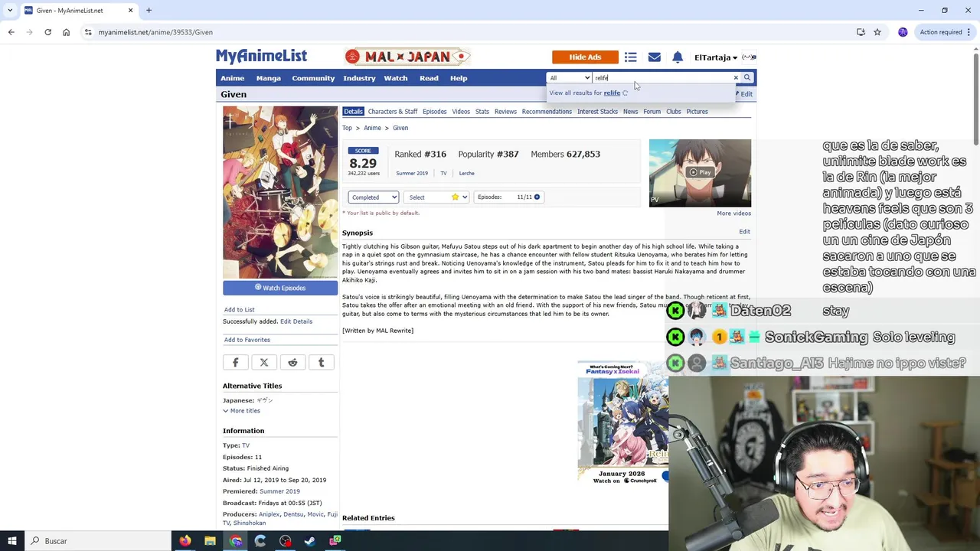Go back in browser history
The image size is (980, 551).
[11, 32]
